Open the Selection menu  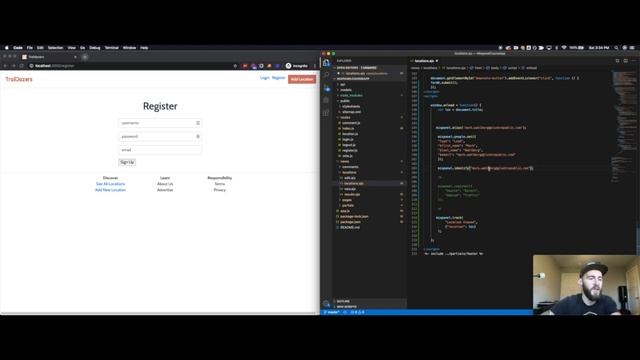tap(56, 48)
